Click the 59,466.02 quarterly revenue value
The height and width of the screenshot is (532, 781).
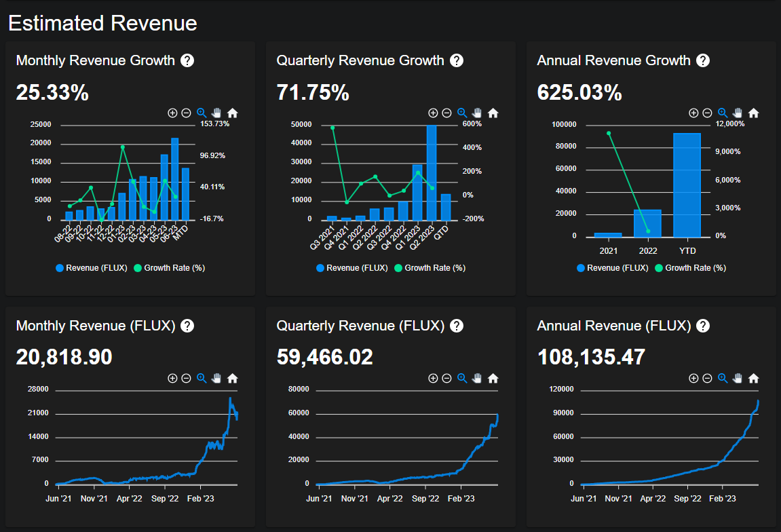coord(325,357)
